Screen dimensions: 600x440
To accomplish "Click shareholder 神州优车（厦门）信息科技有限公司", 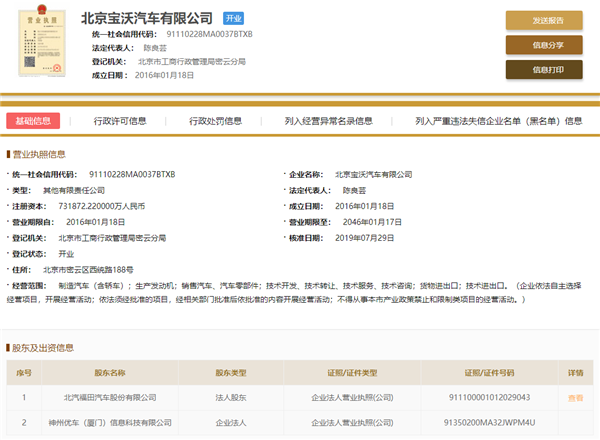I will [x=110, y=423].
